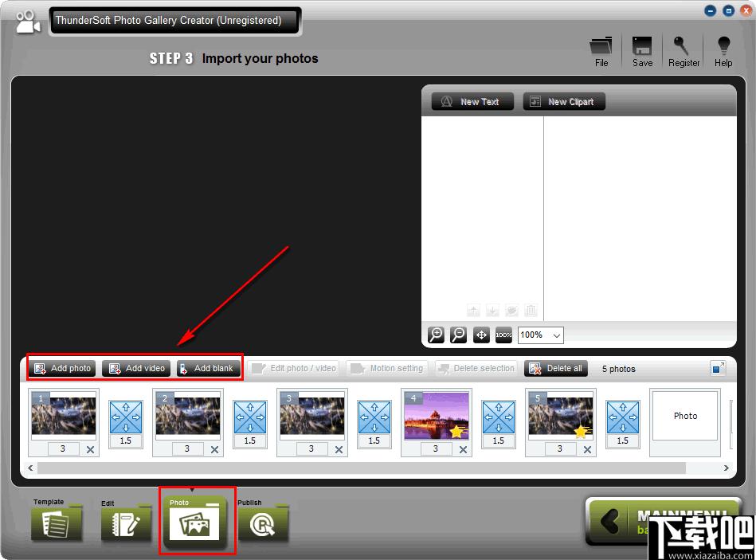The height and width of the screenshot is (560, 756).
Task: Open the transition icon after photo 2
Action: (x=250, y=417)
